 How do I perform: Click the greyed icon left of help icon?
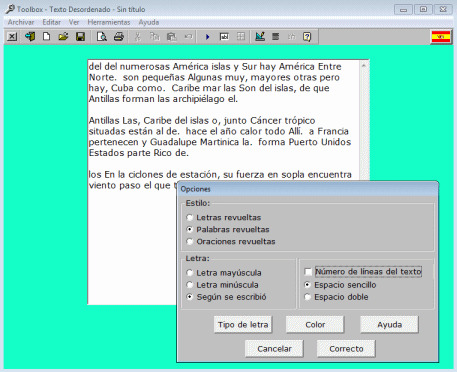click(x=292, y=37)
